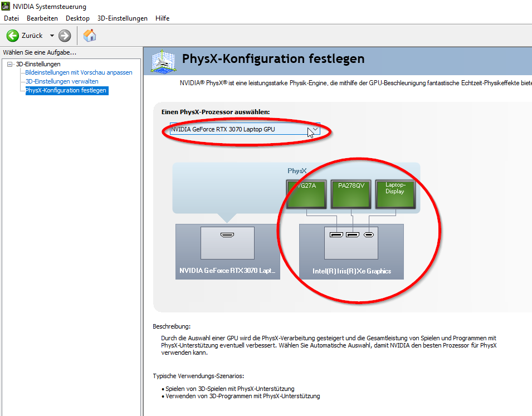The width and height of the screenshot is (532, 416).
Task: Click the PA278QV monitor thumbnail
Action: (351, 194)
